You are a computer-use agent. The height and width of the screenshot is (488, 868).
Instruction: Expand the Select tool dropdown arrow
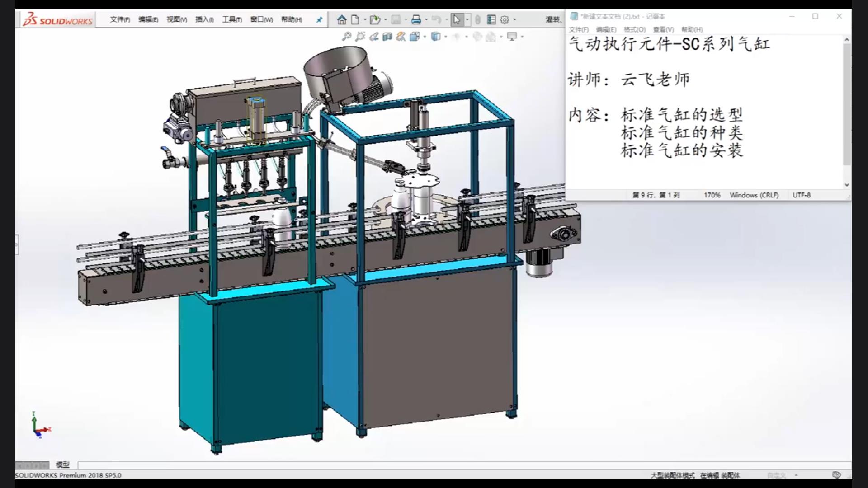(467, 20)
